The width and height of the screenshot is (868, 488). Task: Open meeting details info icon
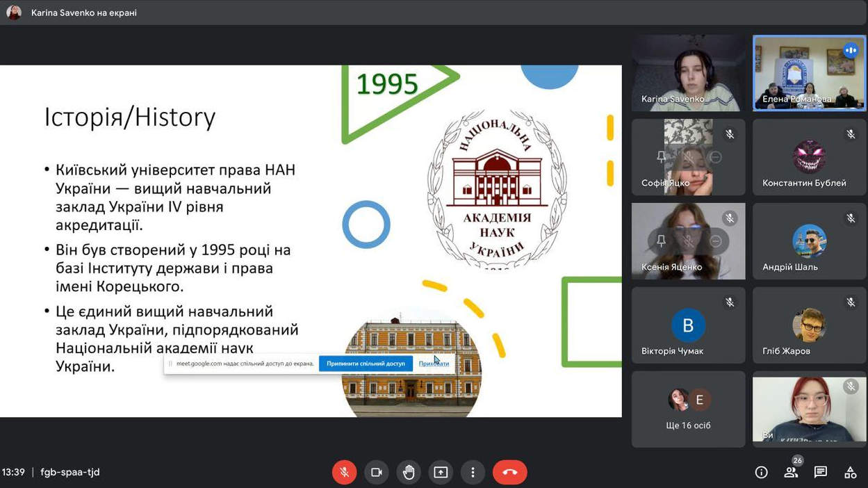(761, 472)
